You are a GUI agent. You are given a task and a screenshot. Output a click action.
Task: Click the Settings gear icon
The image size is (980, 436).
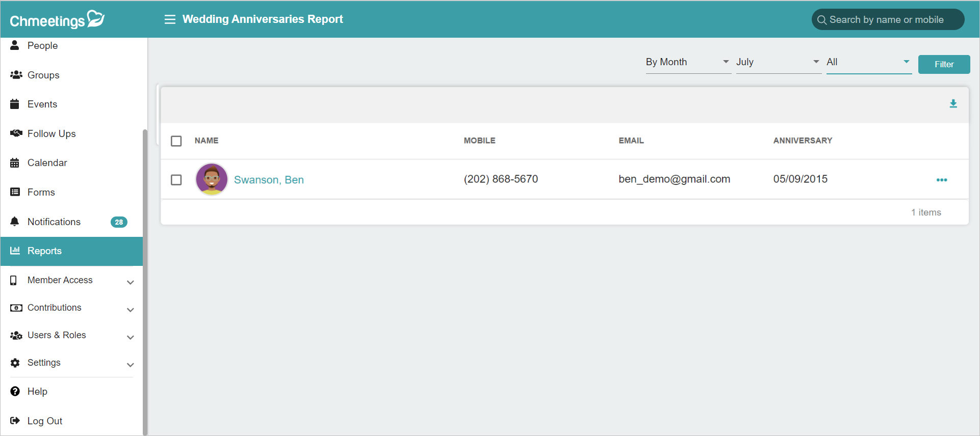point(15,363)
